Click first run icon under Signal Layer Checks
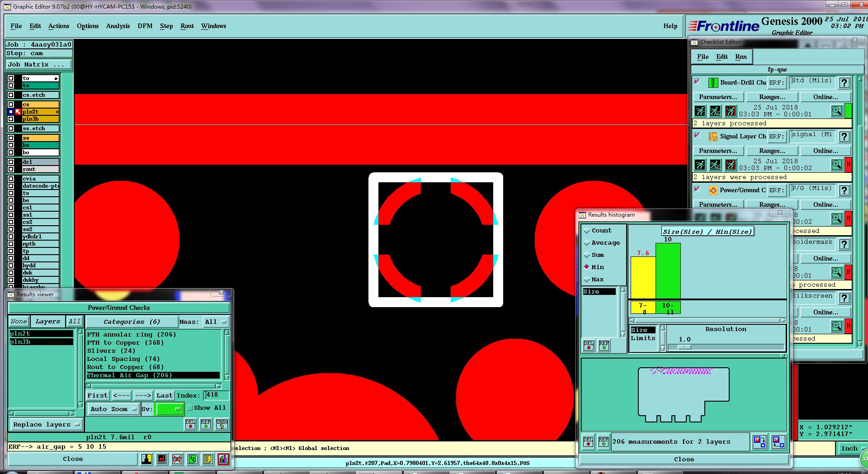Viewport: 868px width, 474px height. pyautogui.click(x=700, y=165)
